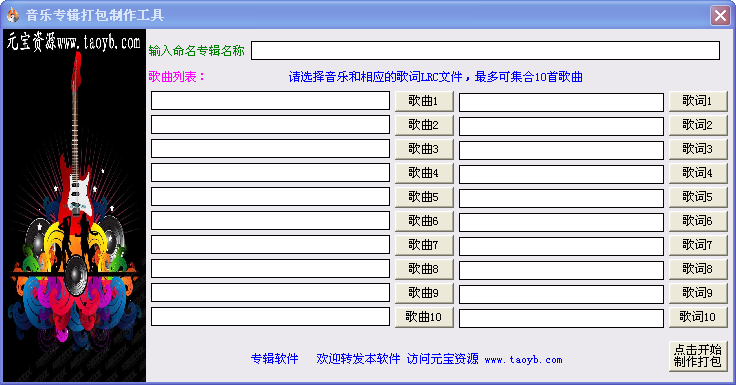This screenshot has width=736, height=385.
Task: Click the lyrics field beside 歌词8
Action: pyautogui.click(x=561, y=270)
